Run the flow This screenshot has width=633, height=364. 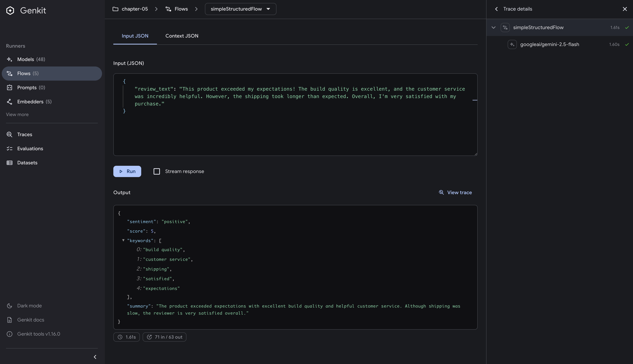click(127, 171)
